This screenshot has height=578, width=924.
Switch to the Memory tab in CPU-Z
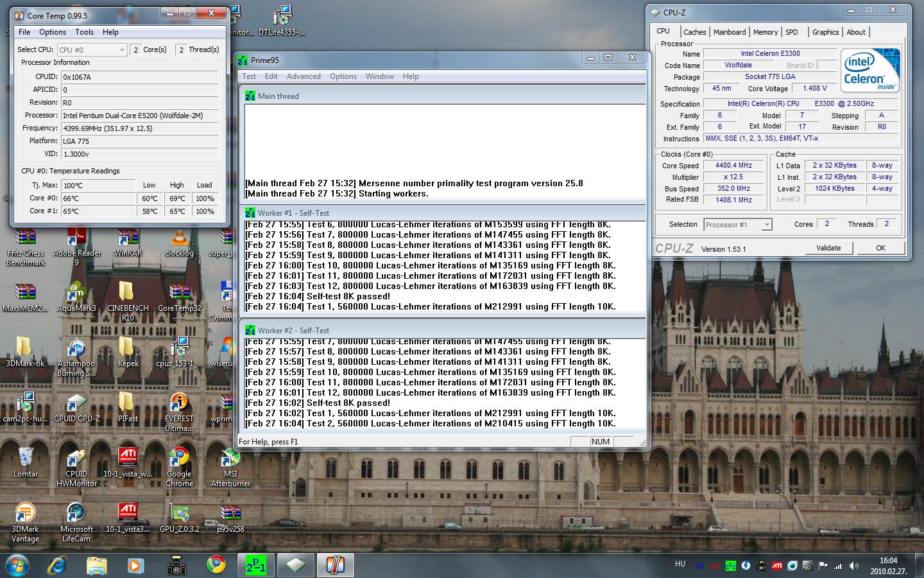[766, 32]
